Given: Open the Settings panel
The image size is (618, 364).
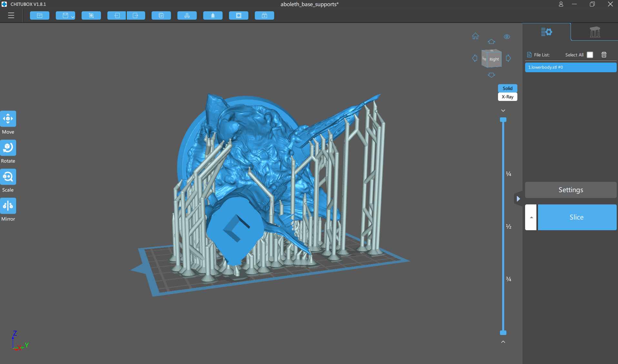Looking at the screenshot, I should point(570,190).
